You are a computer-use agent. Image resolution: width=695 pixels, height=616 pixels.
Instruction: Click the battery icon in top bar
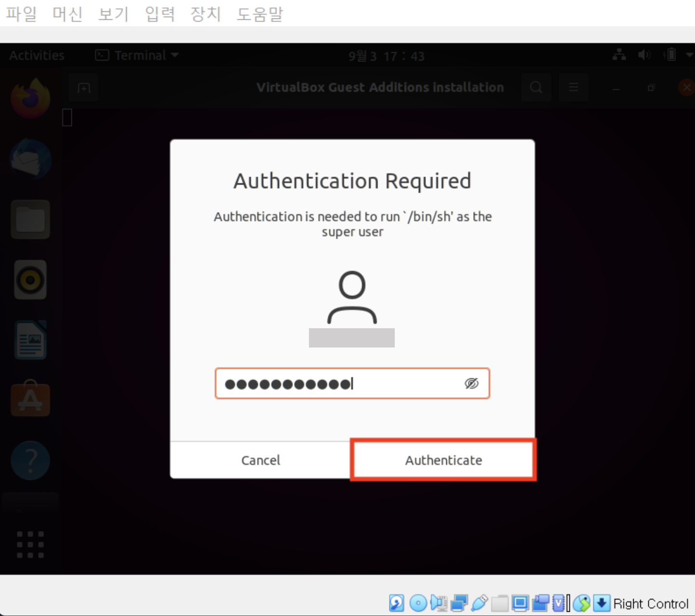coord(670,54)
